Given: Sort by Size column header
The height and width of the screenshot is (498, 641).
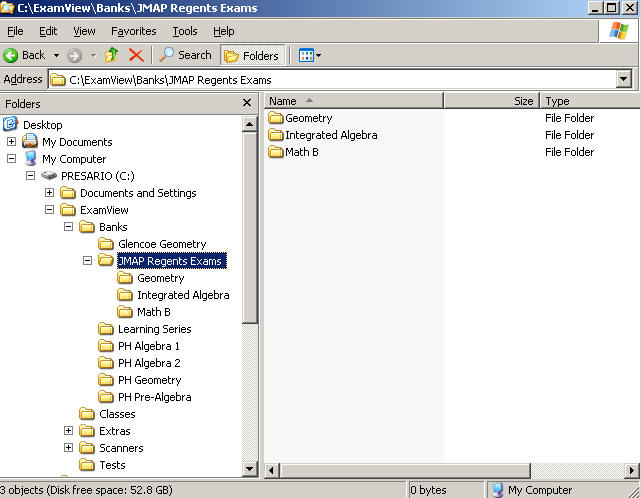Looking at the screenshot, I should (x=492, y=101).
